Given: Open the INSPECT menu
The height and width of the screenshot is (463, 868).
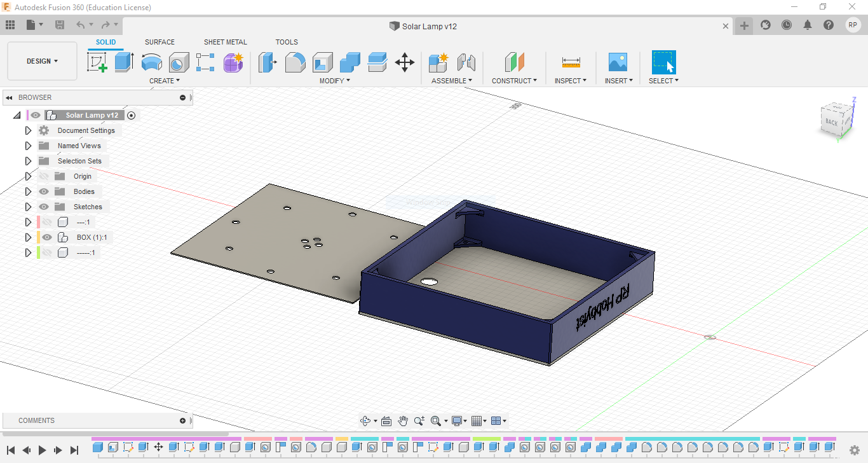Looking at the screenshot, I should pos(571,81).
